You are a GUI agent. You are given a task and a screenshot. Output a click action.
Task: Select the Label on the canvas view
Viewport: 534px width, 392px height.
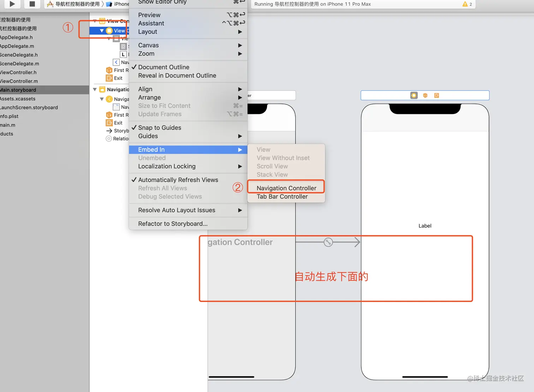point(425,226)
